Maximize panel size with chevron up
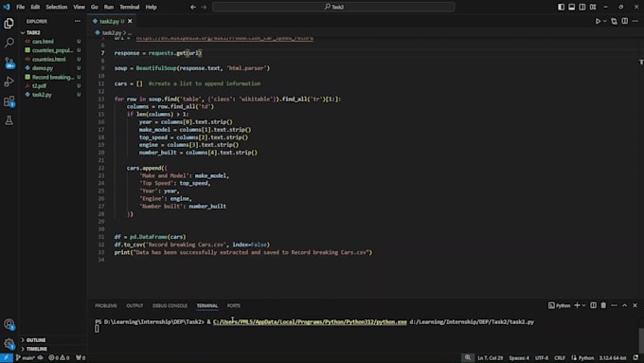The height and width of the screenshot is (363, 644). (625, 305)
